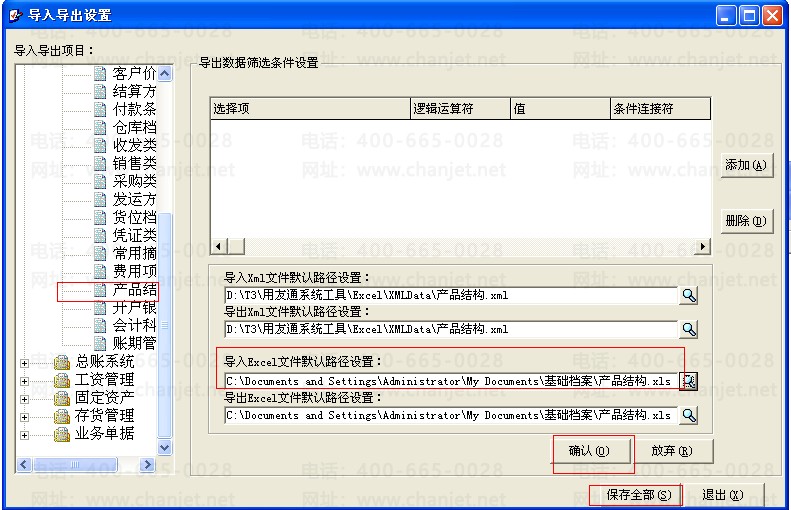The image size is (791, 510).
Task: Click the import Xml default path field
Action: tap(450, 296)
